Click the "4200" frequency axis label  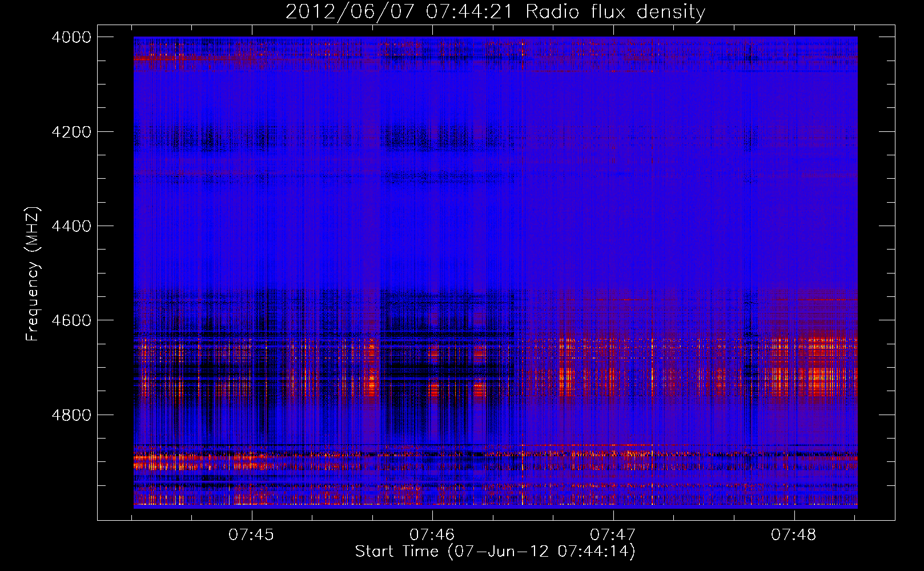pyautogui.click(x=71, y=132)
